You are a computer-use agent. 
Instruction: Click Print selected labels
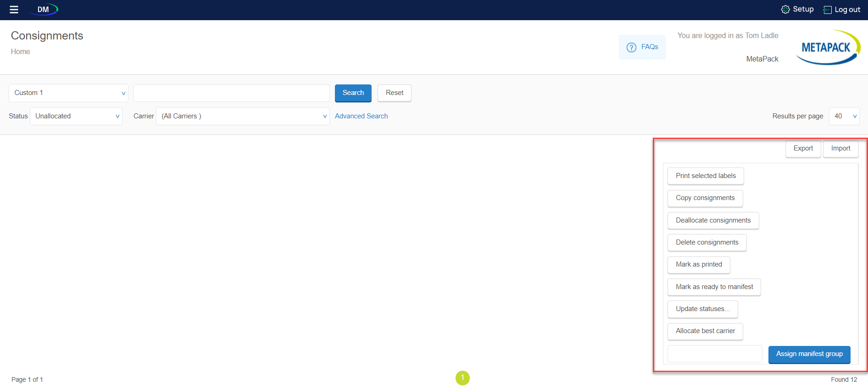click(x=706, y=176)
